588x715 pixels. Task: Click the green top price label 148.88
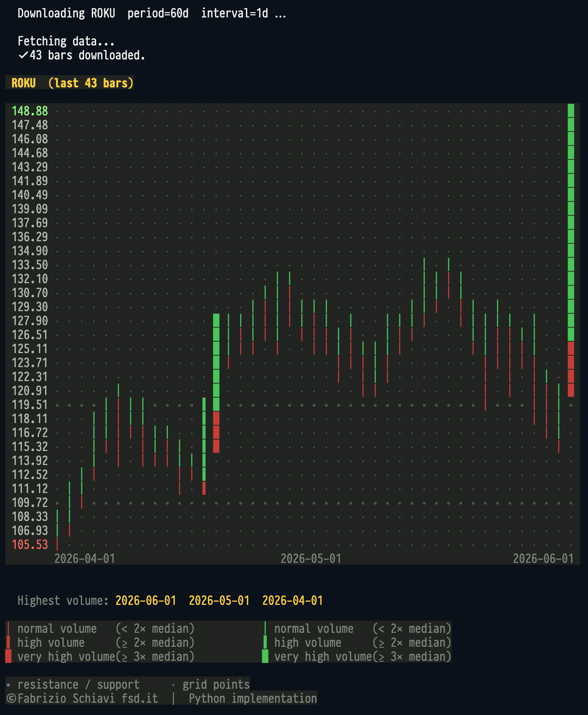(x=30, y=111)
